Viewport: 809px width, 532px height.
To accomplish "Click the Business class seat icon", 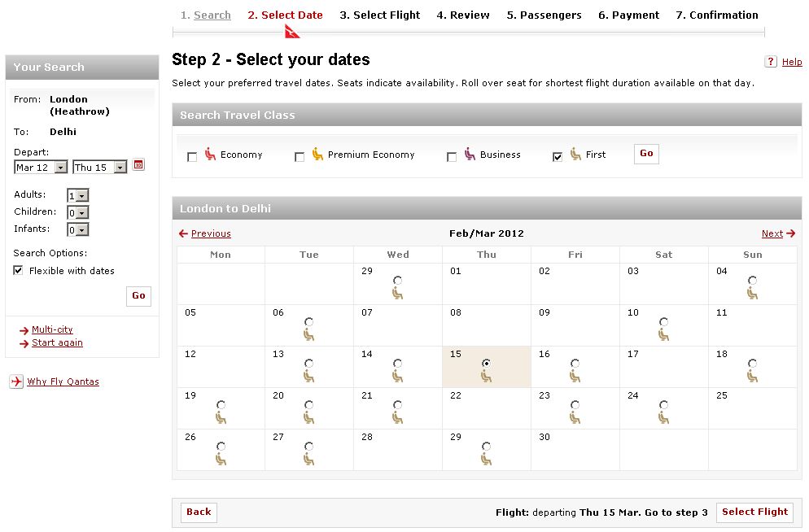I will click(470, 154).
